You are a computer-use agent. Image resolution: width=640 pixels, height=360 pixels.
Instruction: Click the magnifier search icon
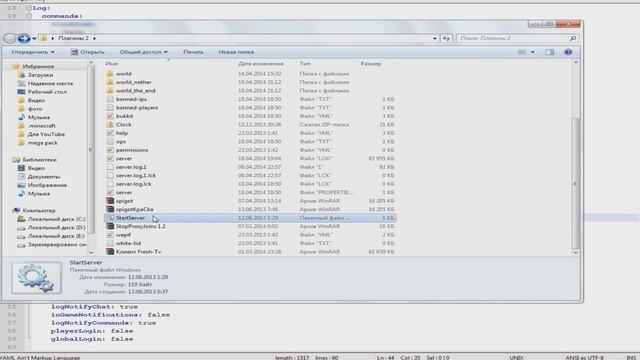(573, 38)
